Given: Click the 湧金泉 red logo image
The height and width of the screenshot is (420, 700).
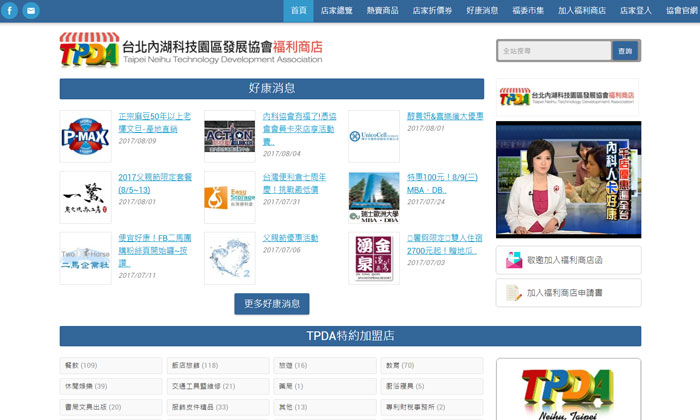Looking at the screenshot, I should [373, 258].
